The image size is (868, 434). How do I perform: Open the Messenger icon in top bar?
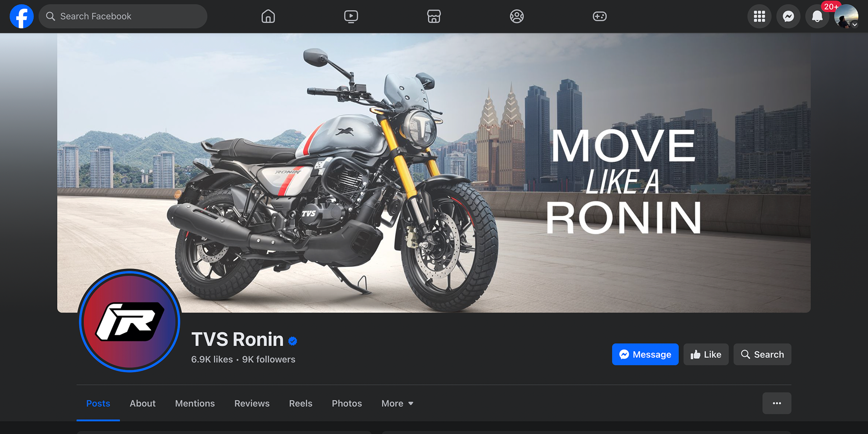(788, 16)
